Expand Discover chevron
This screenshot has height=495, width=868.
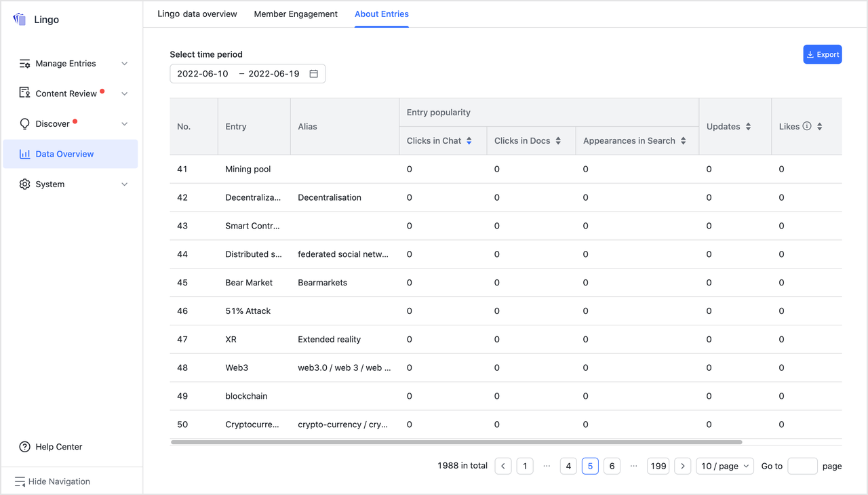tap(124, 124)
